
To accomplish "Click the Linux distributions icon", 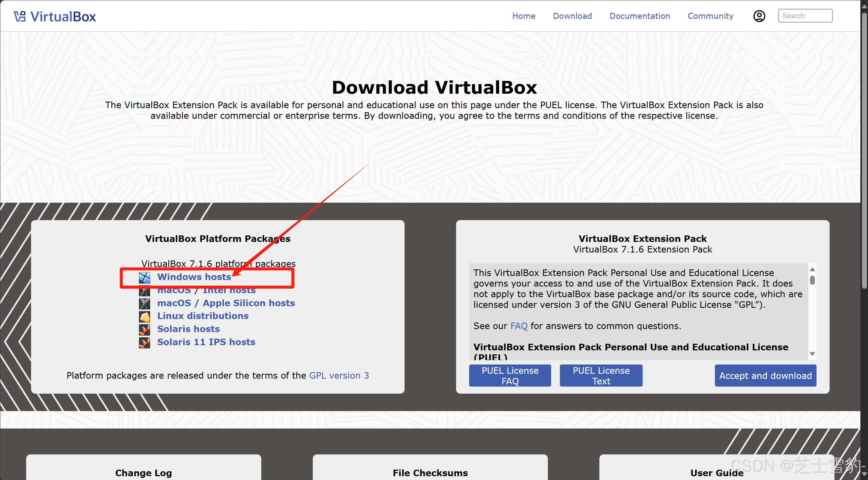I will pos(145,316).
